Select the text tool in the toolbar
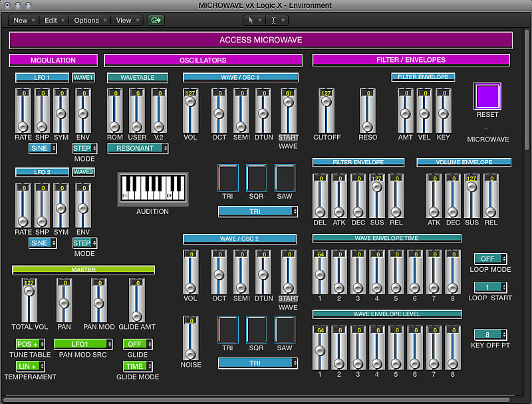532x404 pixels. pos(274,20)
